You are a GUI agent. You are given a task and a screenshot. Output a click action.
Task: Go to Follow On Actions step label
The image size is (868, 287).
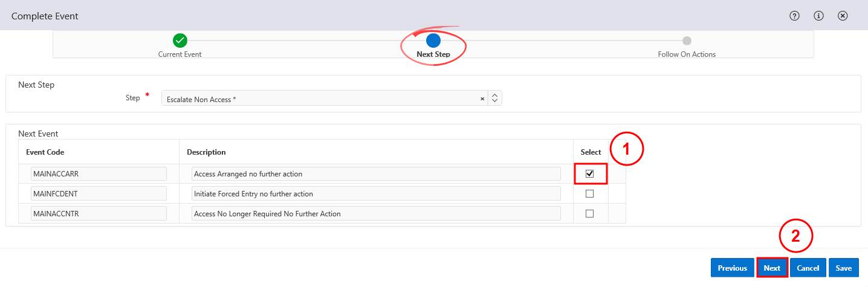(x=687, y=54)
